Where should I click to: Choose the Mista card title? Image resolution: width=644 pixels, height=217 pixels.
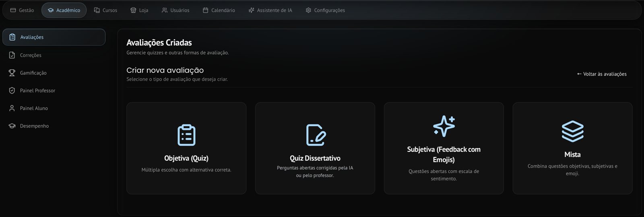click(572, 155)
